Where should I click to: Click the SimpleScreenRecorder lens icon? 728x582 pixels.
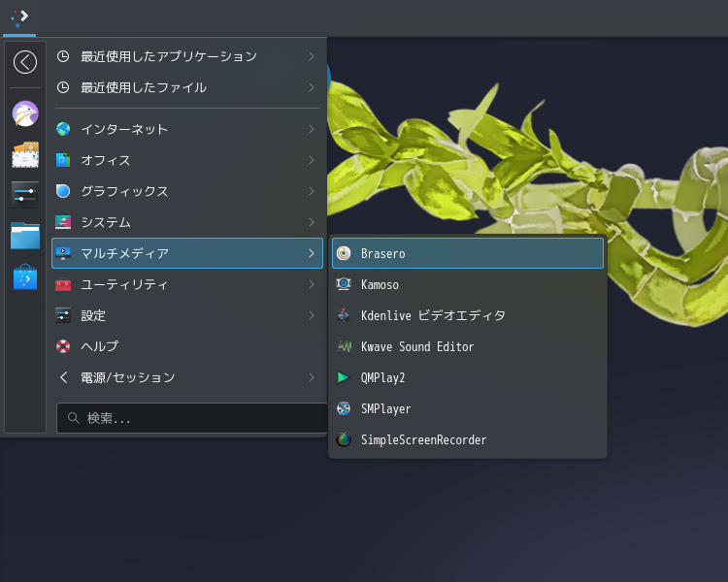click(344, 439)
